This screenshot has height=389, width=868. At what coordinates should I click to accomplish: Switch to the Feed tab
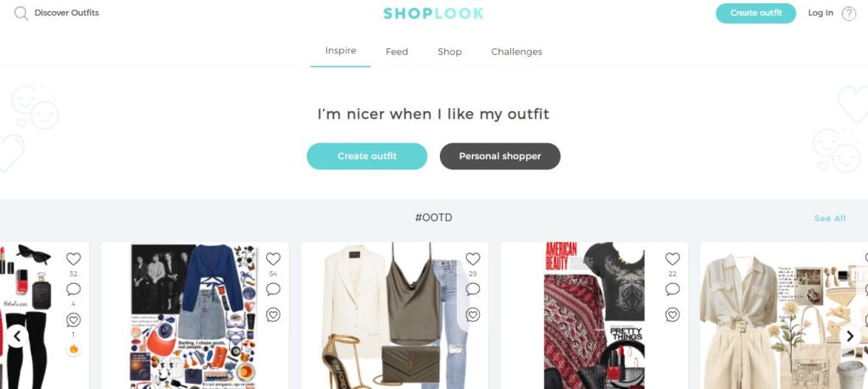click(x=397, y=52)
